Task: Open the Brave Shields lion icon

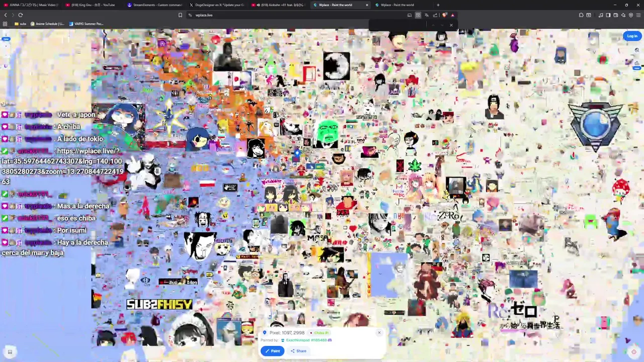Action: (x=444, y=15)
